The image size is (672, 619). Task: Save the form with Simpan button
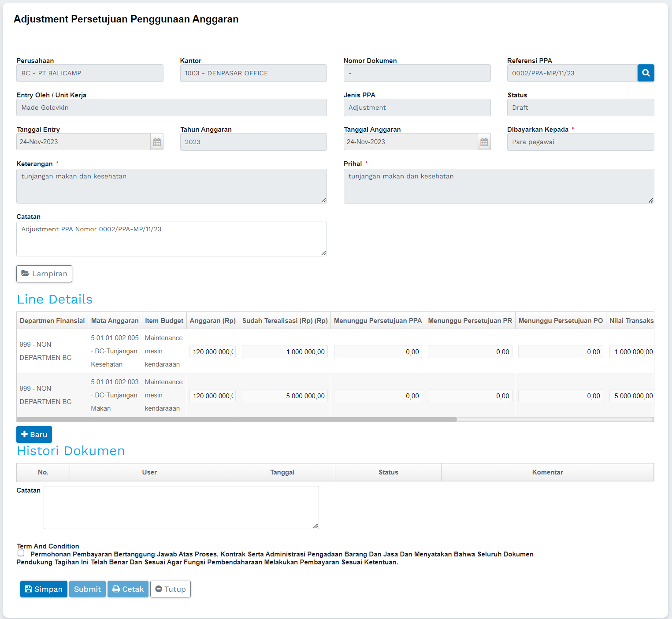click(x=44, y=589)
